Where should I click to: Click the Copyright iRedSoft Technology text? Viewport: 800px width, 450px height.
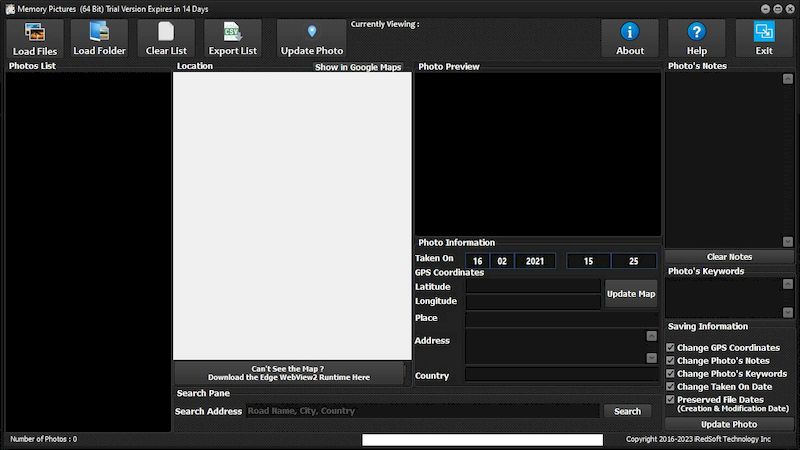698,439
